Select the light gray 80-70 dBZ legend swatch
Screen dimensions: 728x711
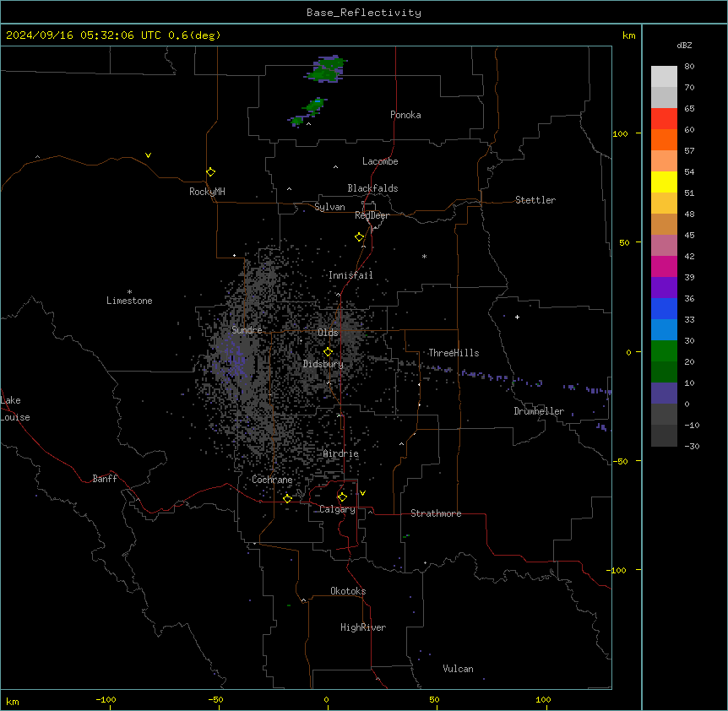tap(664, 77)
